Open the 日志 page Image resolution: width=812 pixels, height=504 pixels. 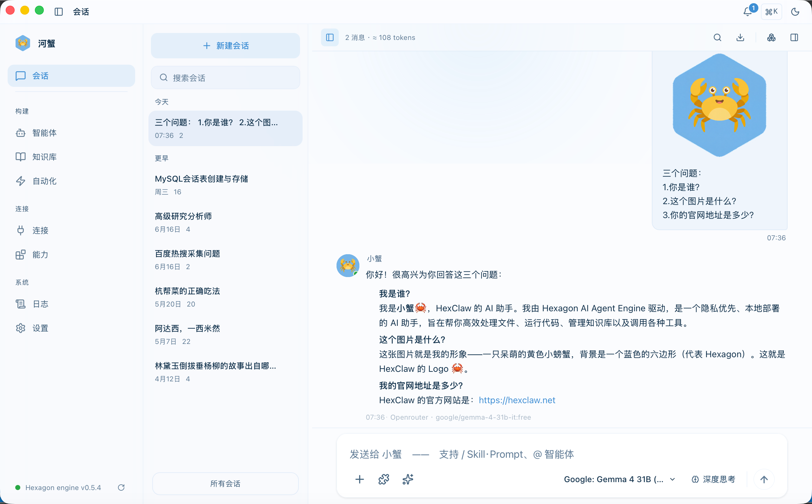71,304
